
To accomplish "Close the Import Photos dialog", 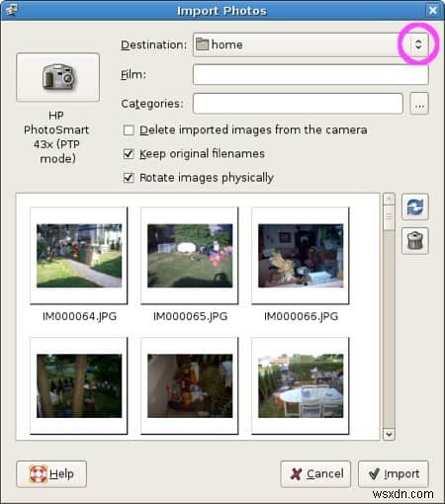I will (x=432, y=10).
